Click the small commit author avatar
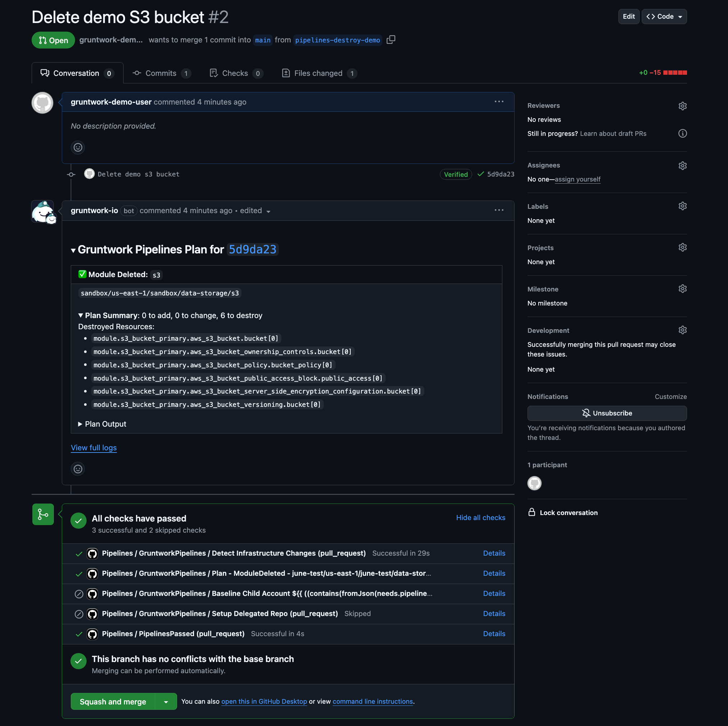This screenshot has height=726, width=728. point(89,173)
